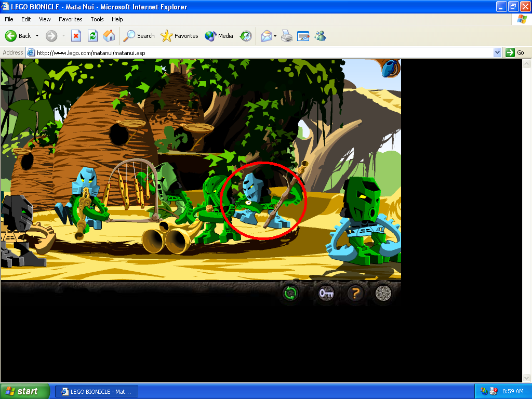
Task: Click the 8:59 AM clock
Action: 513,391
